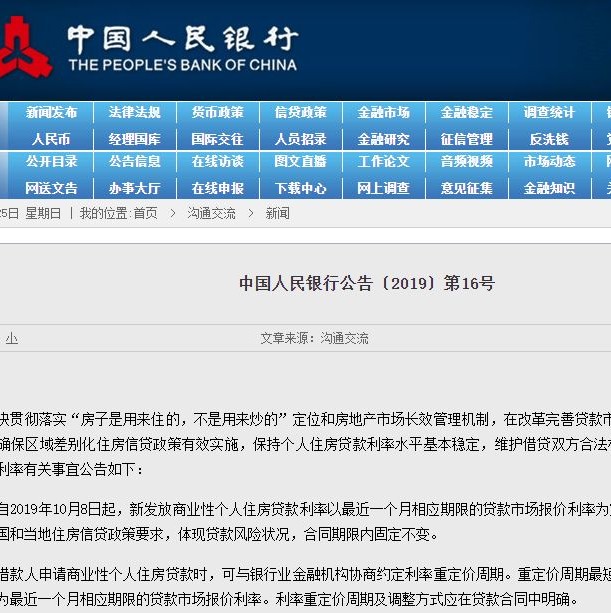
Task: Click the People's Bank of China red logo
Action: pos(25,47)
